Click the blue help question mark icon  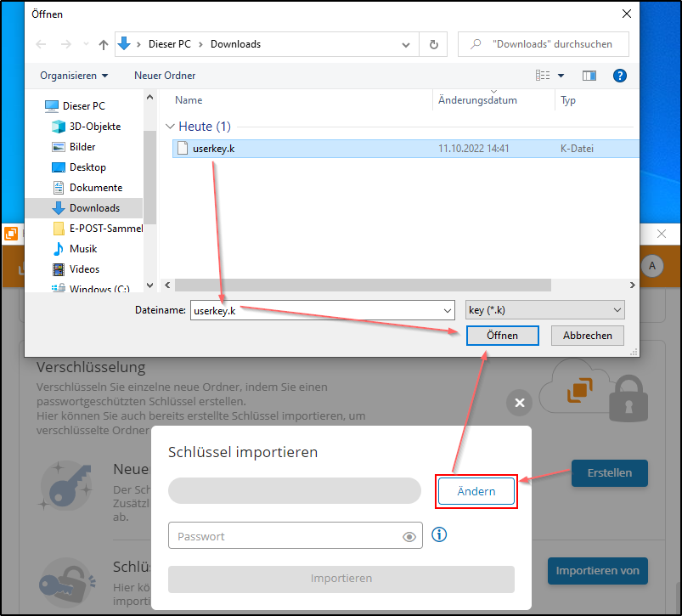coord(620,75)
